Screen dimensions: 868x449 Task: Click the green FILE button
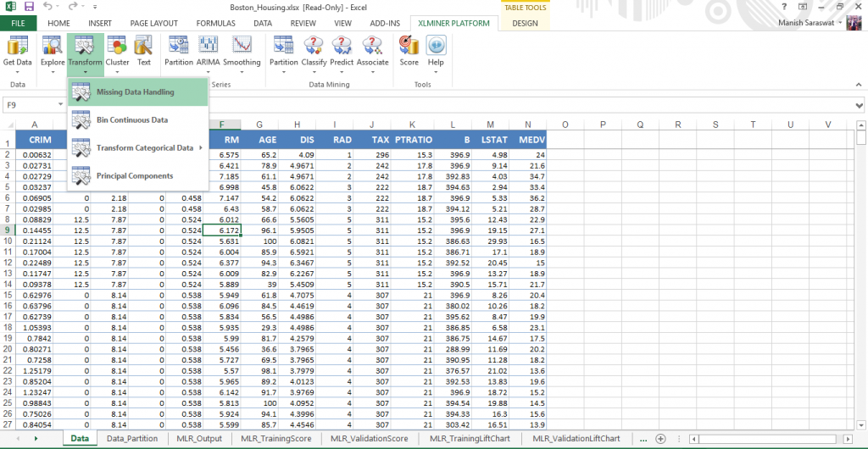(18, 23)
